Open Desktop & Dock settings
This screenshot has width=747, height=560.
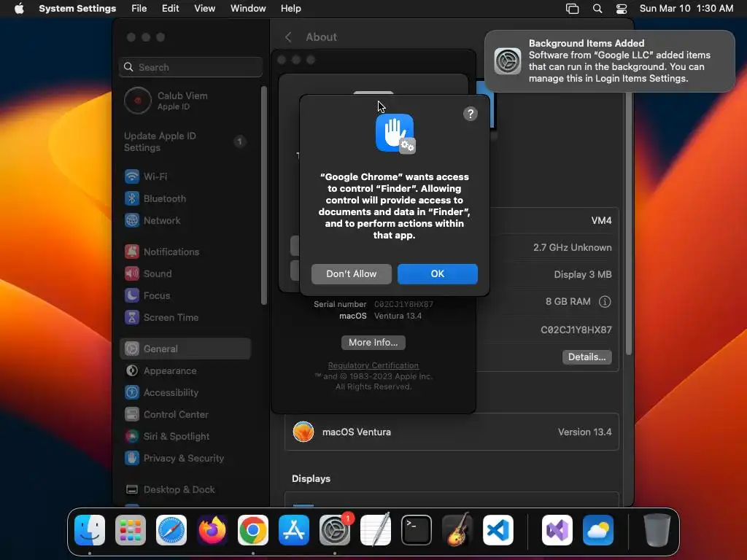pyautogui.click(x=186, y=489)
